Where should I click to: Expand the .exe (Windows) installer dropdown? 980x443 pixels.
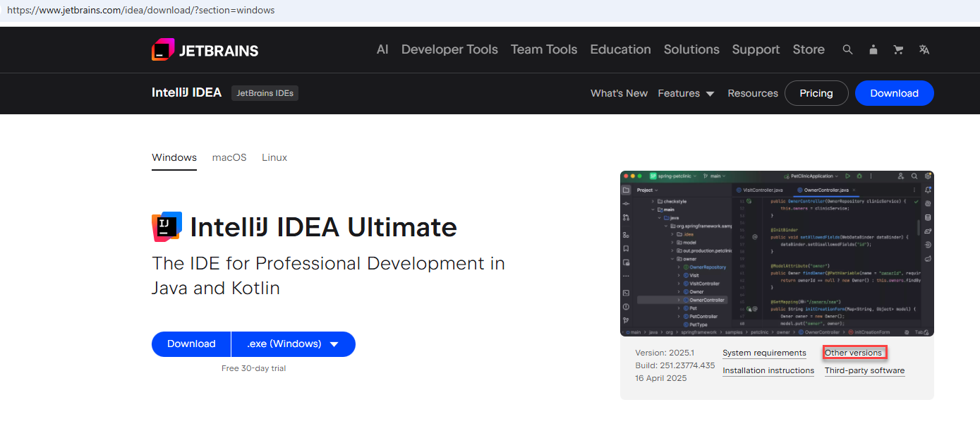(x=294, y=344)
